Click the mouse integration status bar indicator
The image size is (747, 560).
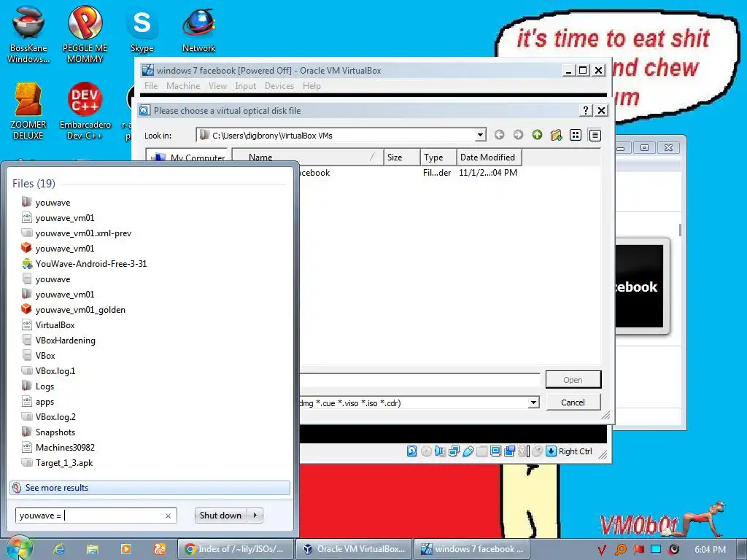(537, 451)
